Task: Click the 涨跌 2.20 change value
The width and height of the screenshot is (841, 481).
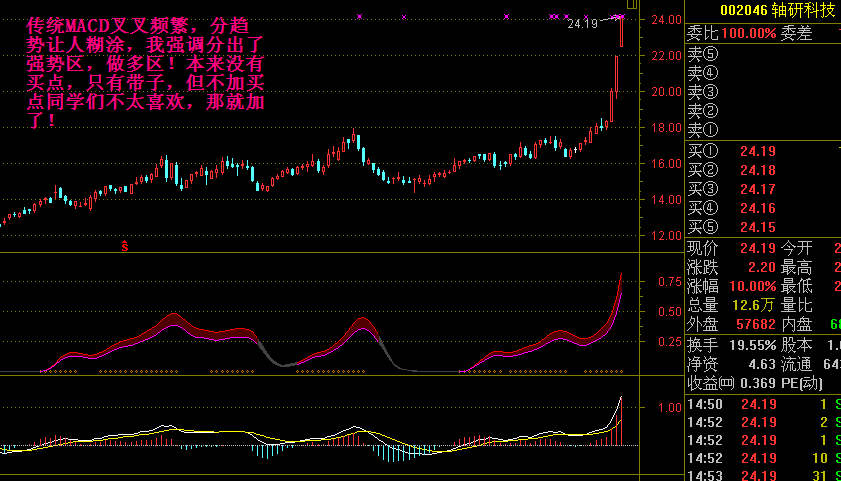Action: 762,267
